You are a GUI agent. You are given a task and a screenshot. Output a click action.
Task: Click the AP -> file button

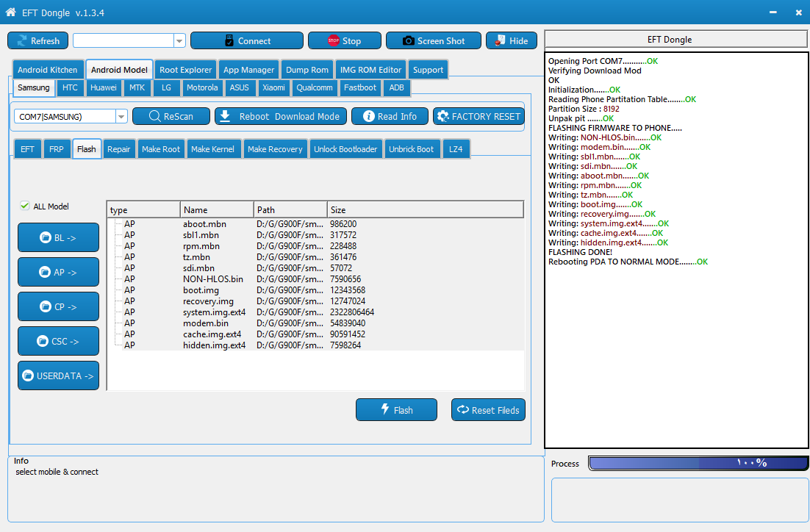coord(58,272)
